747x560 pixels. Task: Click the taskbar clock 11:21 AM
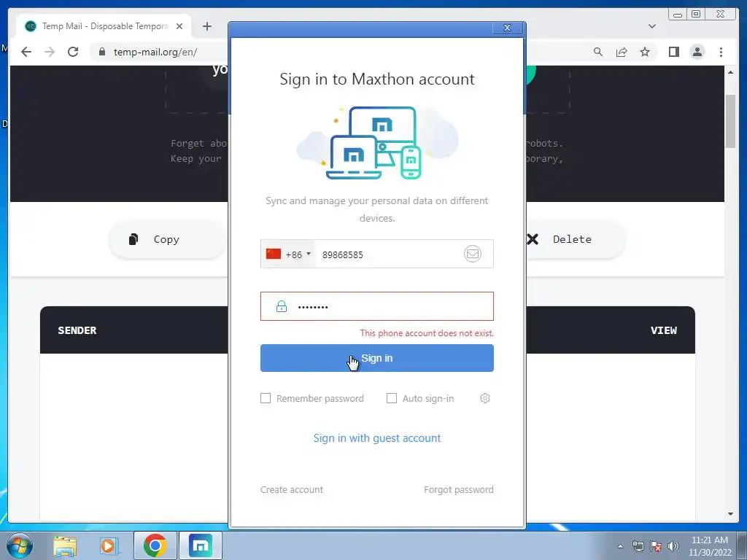709,540
